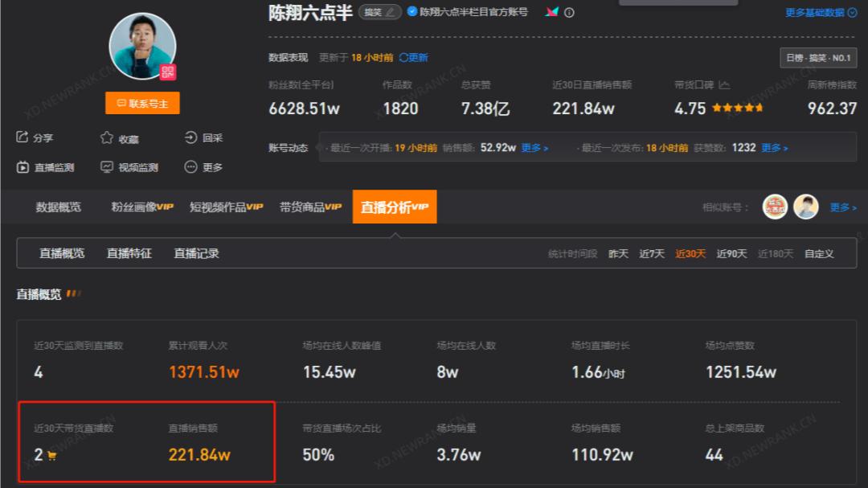Open 视频监测 video monitoring
Screen dimensions: 868x488
click(121, 166)
